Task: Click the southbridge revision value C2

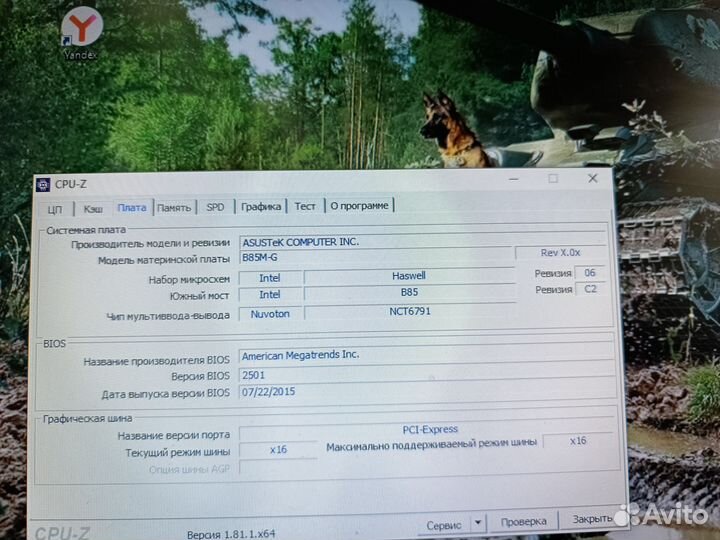Action: pyautogui.click(x=590, y=289)
